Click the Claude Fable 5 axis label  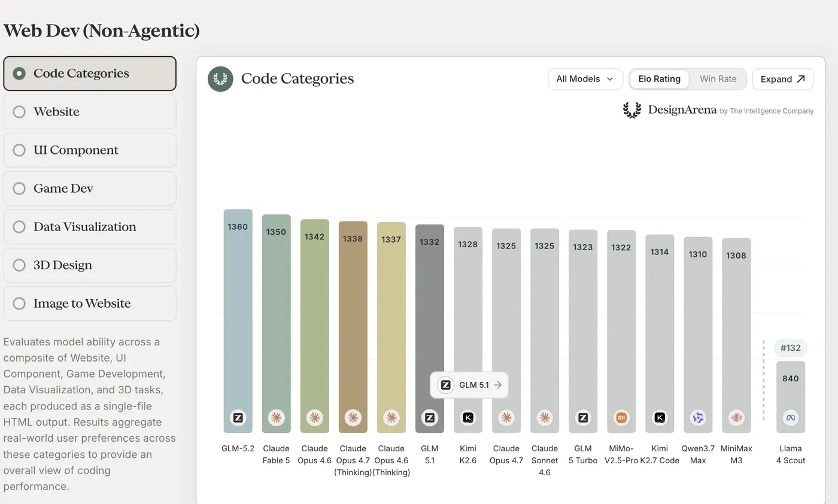pyautogui.click(x=276, y=454)
